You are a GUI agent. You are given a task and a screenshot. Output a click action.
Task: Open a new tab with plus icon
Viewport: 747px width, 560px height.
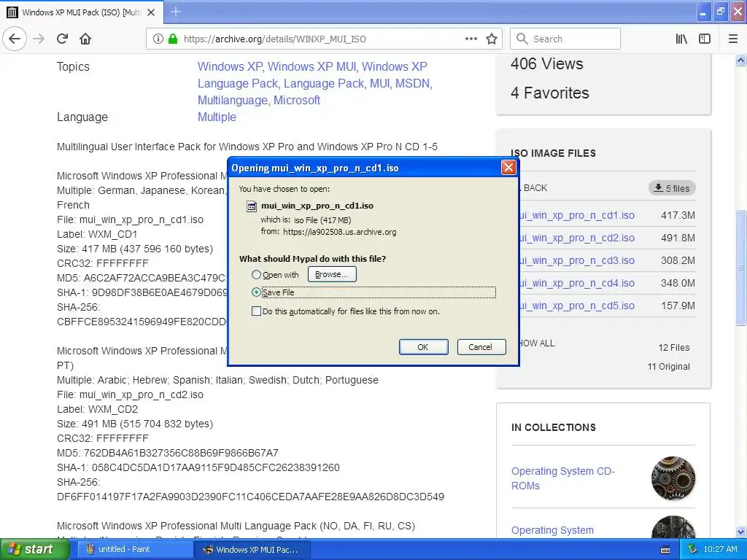pos(176,12)
